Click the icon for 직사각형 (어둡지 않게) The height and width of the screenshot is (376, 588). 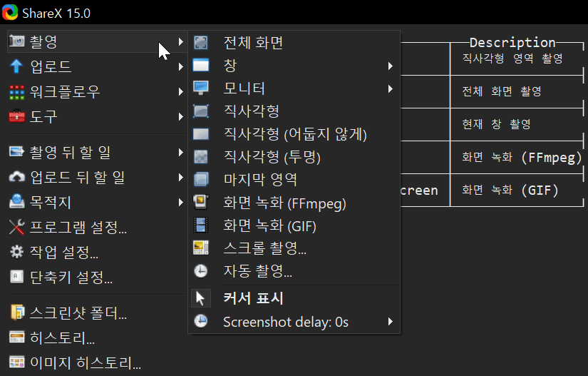coord(200,134)
